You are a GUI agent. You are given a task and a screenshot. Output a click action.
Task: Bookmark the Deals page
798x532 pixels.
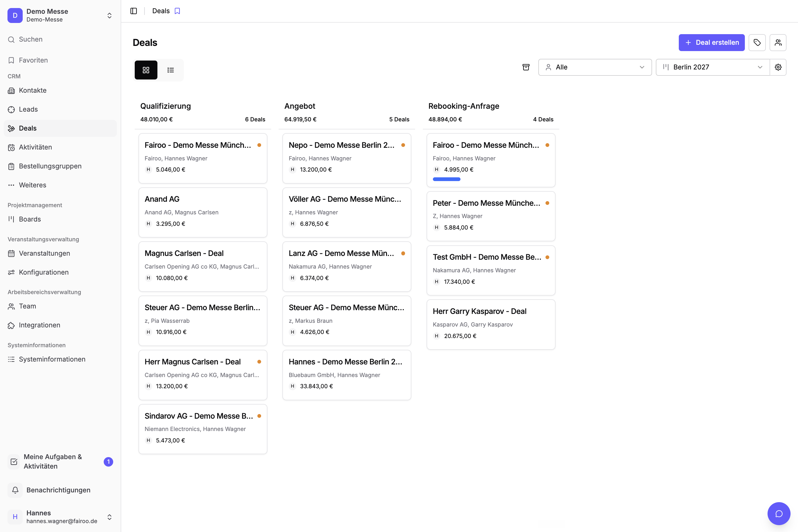177,11
